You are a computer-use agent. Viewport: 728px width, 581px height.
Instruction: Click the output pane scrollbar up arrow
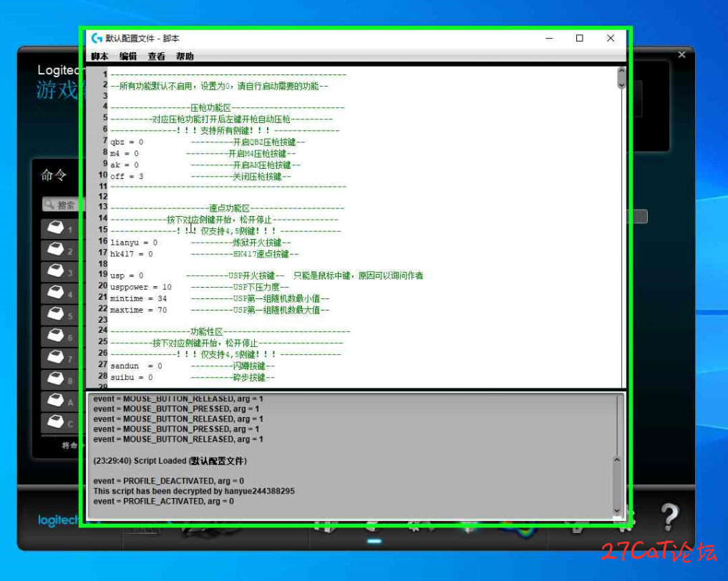coord(616,459)
